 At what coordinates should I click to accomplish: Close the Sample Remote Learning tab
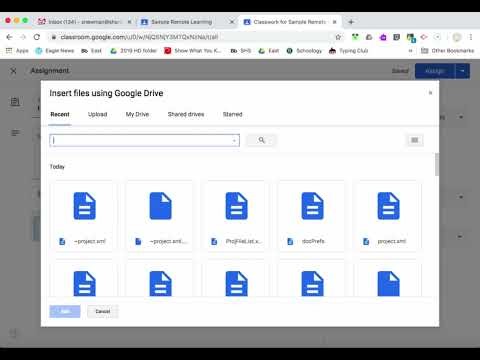[x=232, y=22]
